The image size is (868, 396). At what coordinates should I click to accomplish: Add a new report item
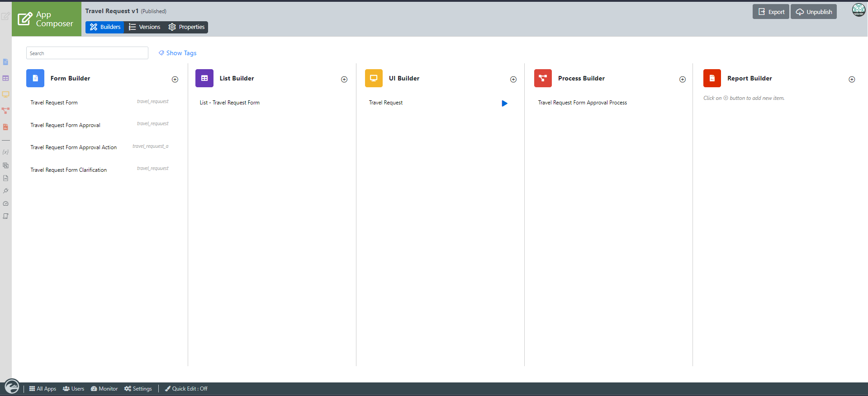[852, 80]
